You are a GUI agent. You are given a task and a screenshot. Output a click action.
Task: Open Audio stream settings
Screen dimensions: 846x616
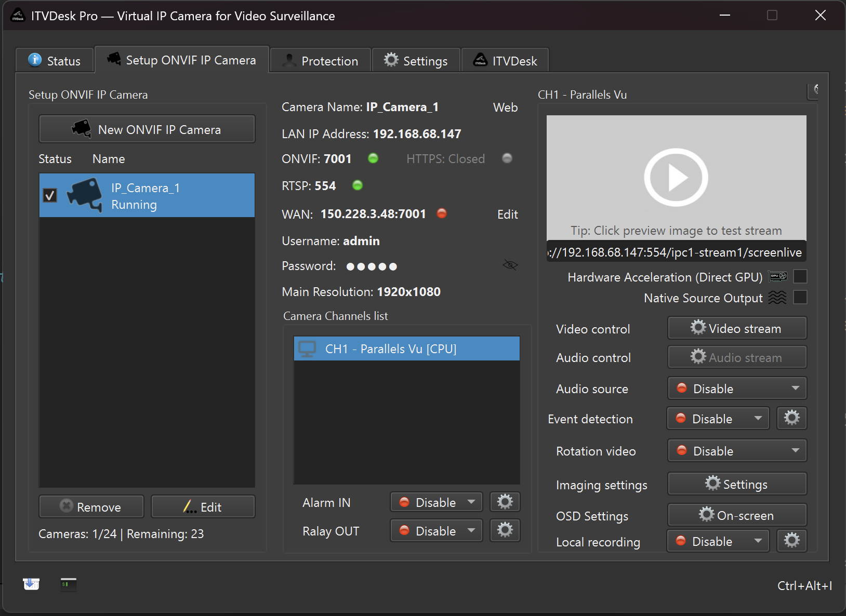pyautogui.click(x=737, y=357)
